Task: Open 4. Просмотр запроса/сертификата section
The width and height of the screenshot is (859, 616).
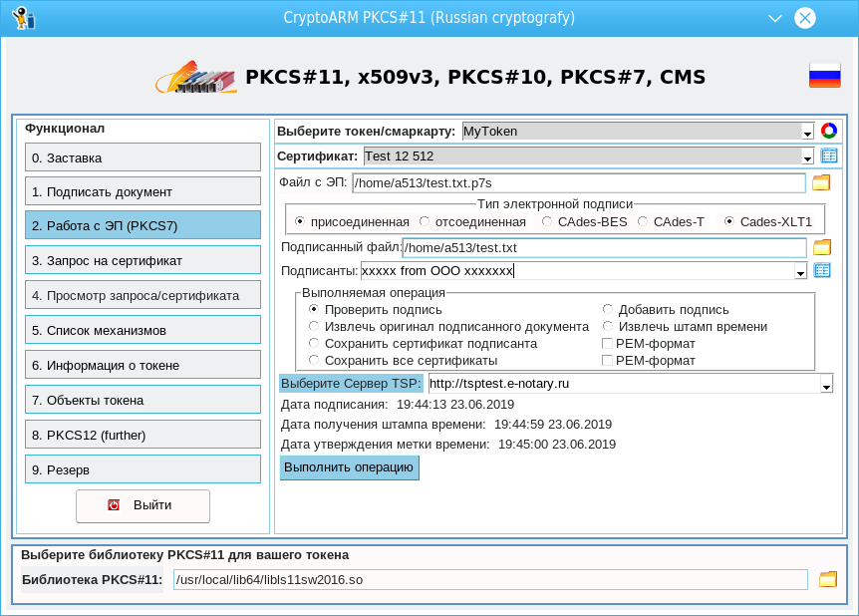Action: click(143, 295)
